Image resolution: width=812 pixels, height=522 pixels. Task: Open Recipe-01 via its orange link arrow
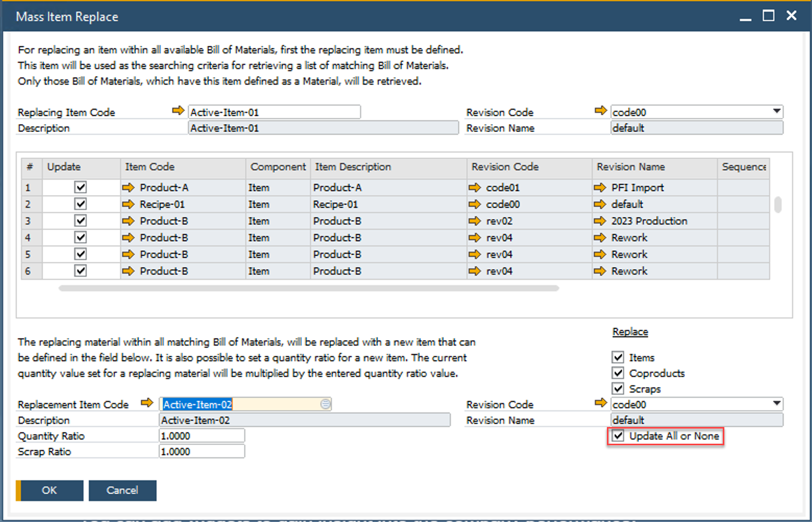[x=128, y=204]
